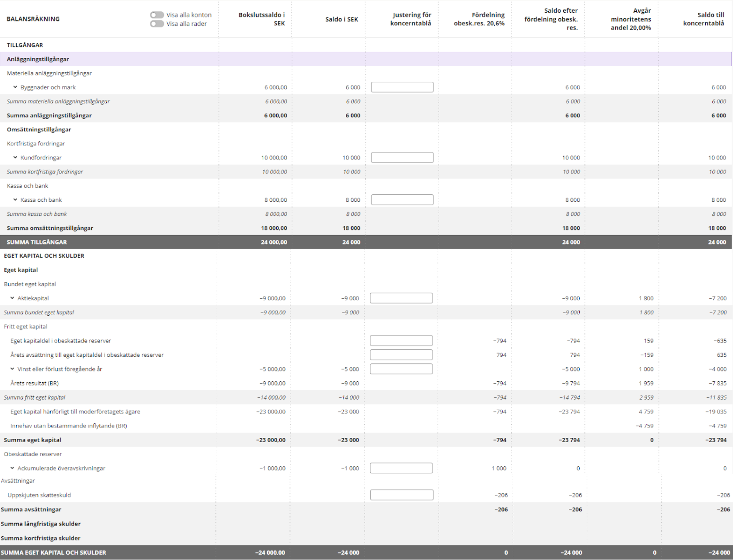Expand the Ackumulerade överavskrivningar row
The height and width of the screenshot is (560, 733).
12,468
